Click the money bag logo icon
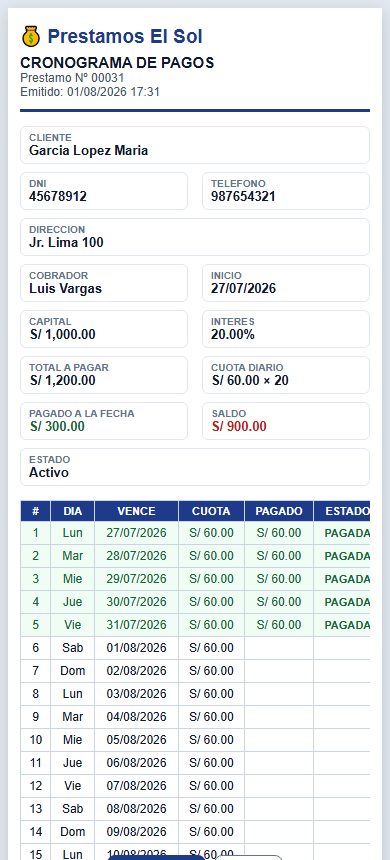Viewport: 390px width, 860px height. click(x=31, y=37)
